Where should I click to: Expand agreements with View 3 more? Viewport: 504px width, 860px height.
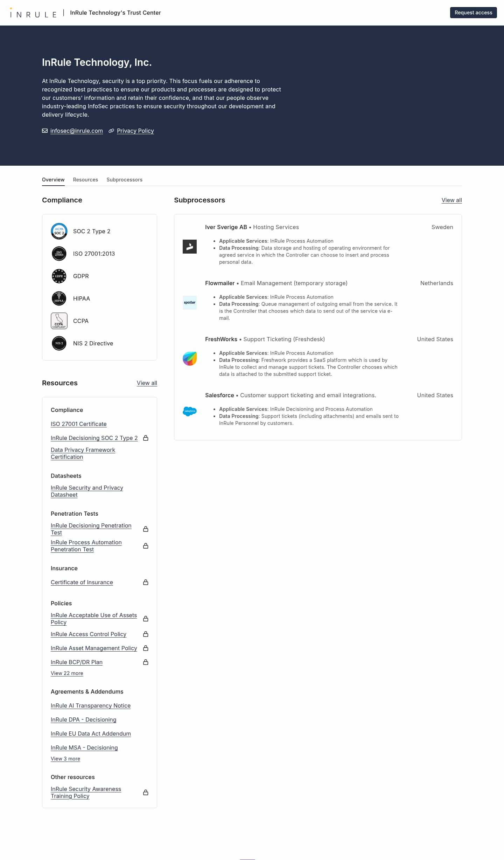(65, 759)
